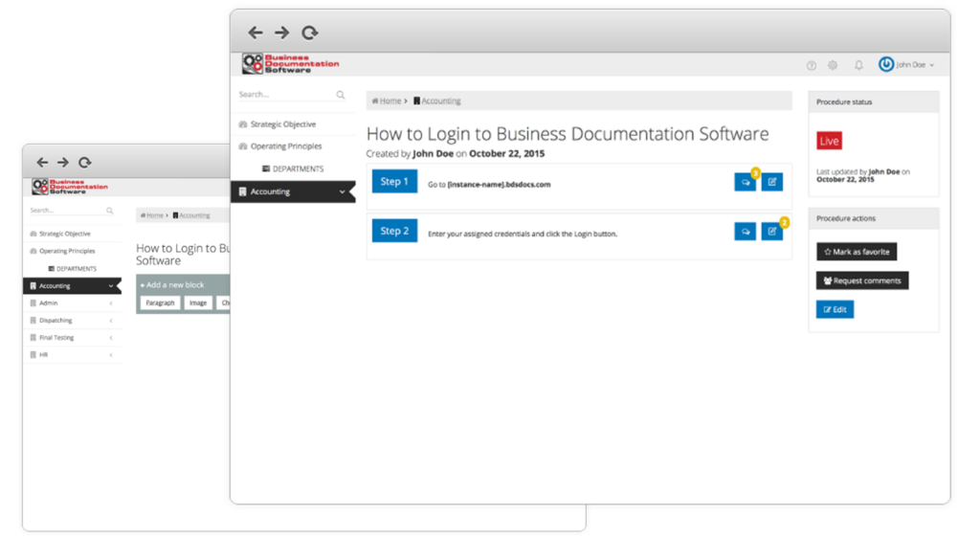
Task: Open settings via the gear icon
Action: click(x=833, y=65)
